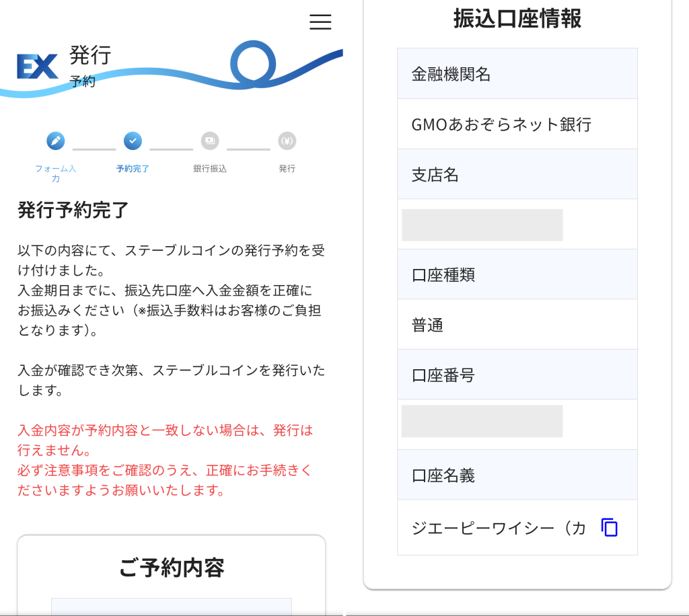Select the pencil icon above フォーム入力
This screenshot has width=689, height=616.
(x=56, y=141)
